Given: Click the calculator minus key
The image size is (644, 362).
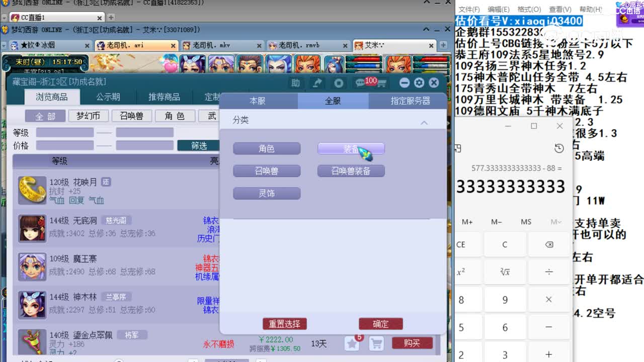Looking at the screenshot, I should 549,327.
